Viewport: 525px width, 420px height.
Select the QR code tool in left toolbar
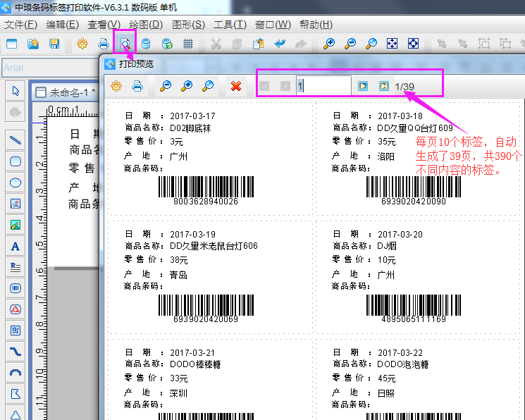(15, 330)
